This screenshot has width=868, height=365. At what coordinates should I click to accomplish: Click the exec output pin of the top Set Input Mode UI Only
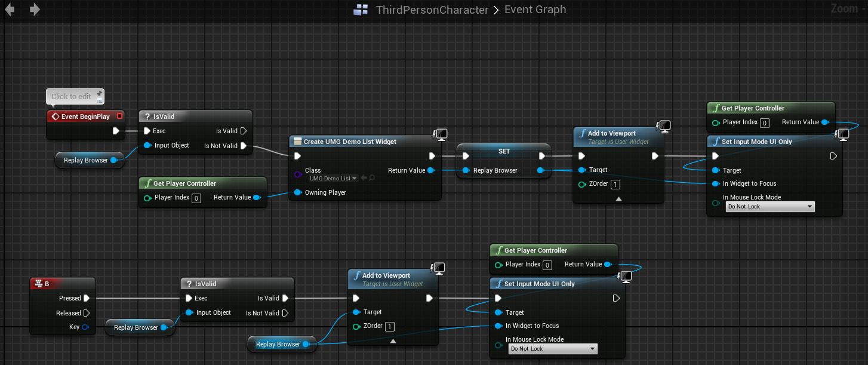(x=834, y=156)
